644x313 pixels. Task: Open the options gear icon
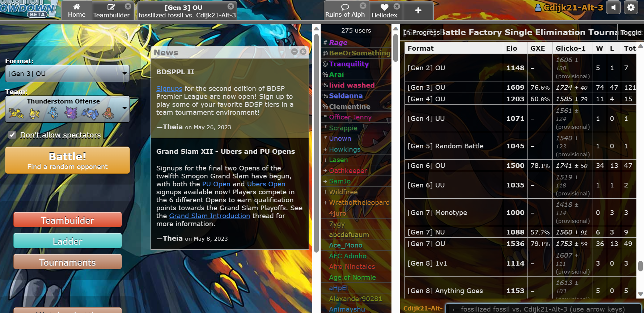pyautogui.click(x=631, y=7)
